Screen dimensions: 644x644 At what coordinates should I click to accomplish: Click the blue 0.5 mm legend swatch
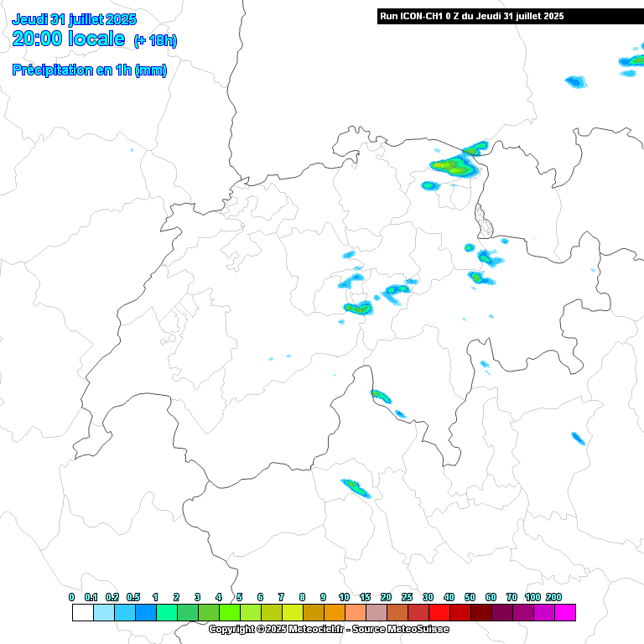point(146,612)
